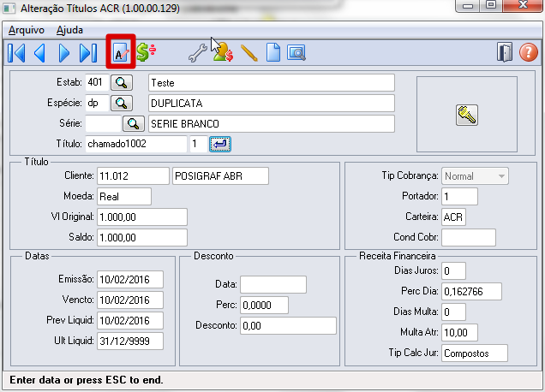The width and height of the screenshot is (545, 392).
Task: Click the Dias Multa field
Action: pos(453,312)
